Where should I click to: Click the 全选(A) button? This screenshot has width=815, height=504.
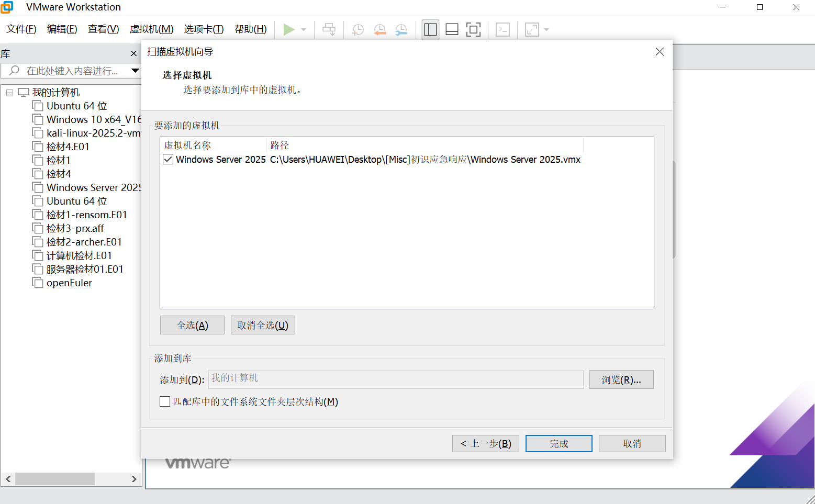[192, 325]
